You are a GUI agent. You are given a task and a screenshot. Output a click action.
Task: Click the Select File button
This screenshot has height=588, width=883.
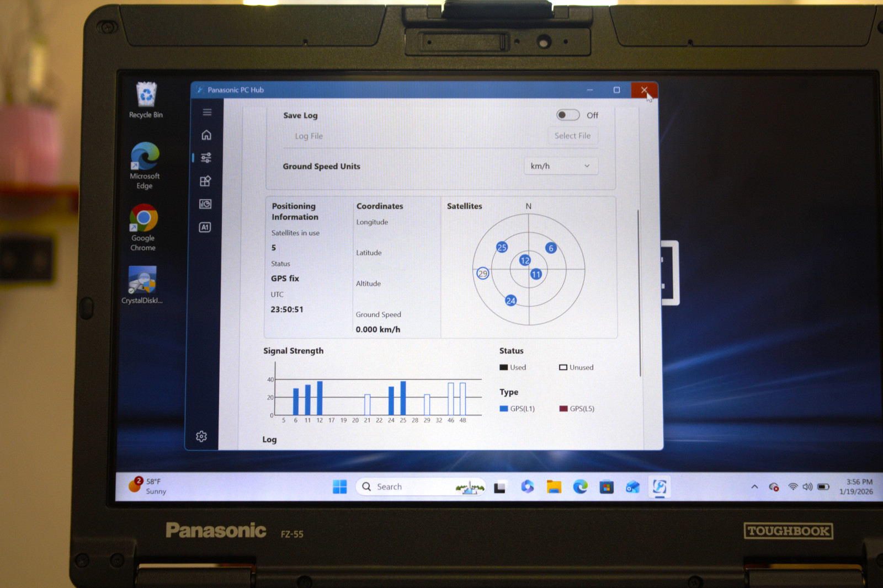[572, 136]
